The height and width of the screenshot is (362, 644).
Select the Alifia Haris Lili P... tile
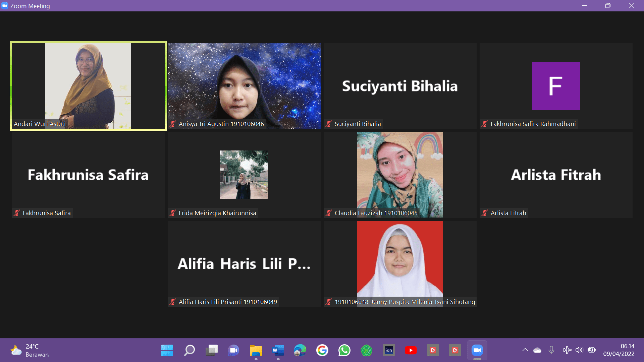coord(244,264)
